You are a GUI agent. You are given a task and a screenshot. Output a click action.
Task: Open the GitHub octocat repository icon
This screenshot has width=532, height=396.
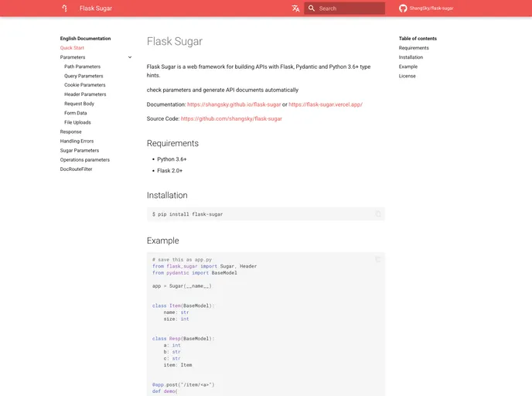click(403, 9)
